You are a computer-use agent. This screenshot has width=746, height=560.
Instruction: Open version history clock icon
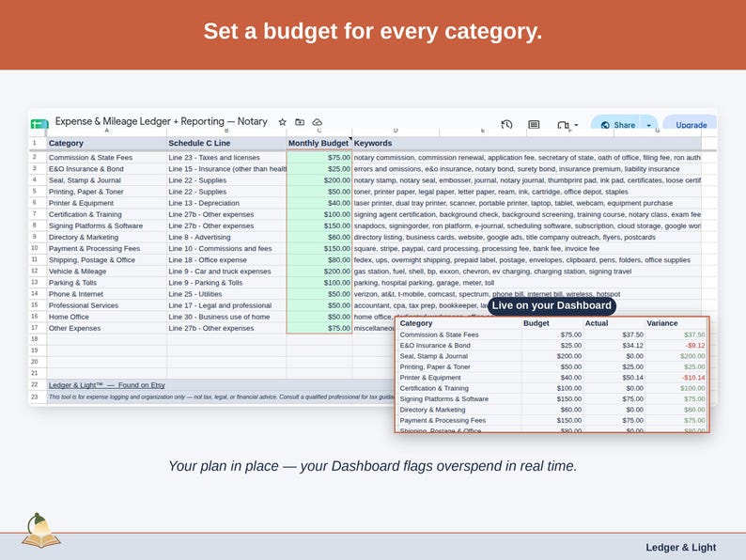pyautogui.click(x=506, y=124)
